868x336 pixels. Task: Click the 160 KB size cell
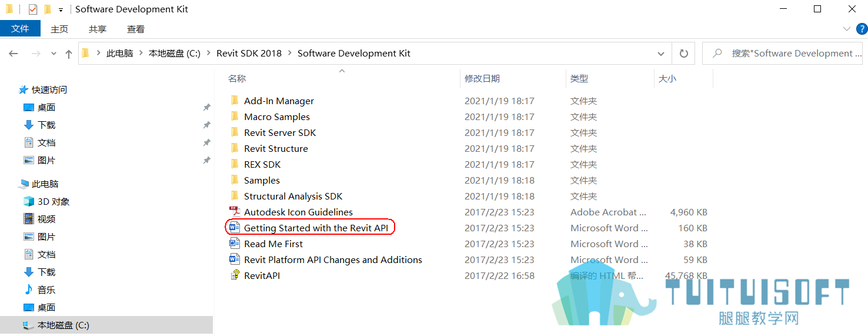pos(692,228)
